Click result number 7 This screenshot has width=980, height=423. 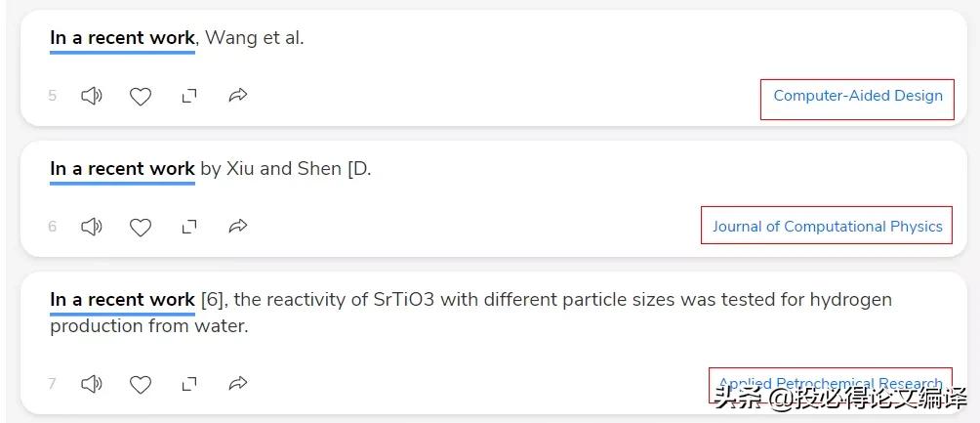tap(53, 384)
